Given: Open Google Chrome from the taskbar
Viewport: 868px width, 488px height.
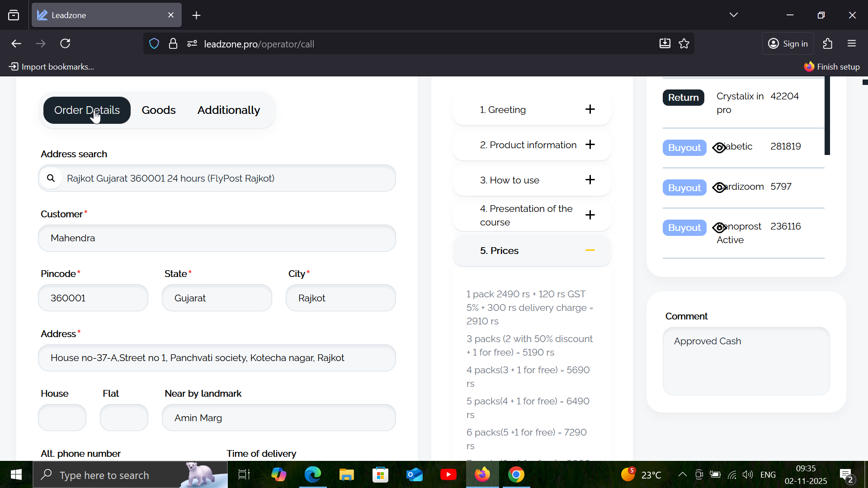Looking at the screenshot, I should coord(516,475).
